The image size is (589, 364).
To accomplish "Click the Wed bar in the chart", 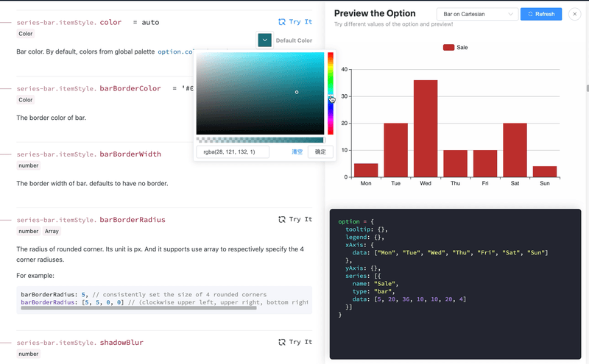I will point(426,129).
